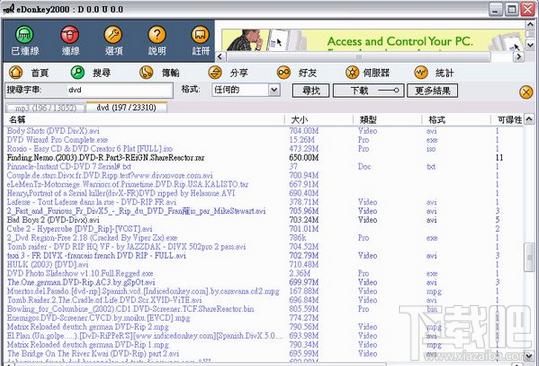Select Matrix Reloaded deutsch DVD-Rip 2.mpg row

click(265, 327)
